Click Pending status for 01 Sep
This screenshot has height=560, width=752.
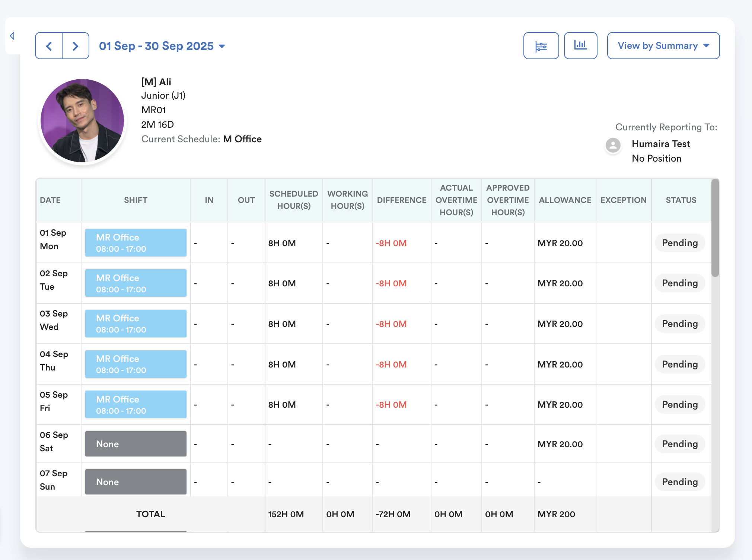pos(679,243)
